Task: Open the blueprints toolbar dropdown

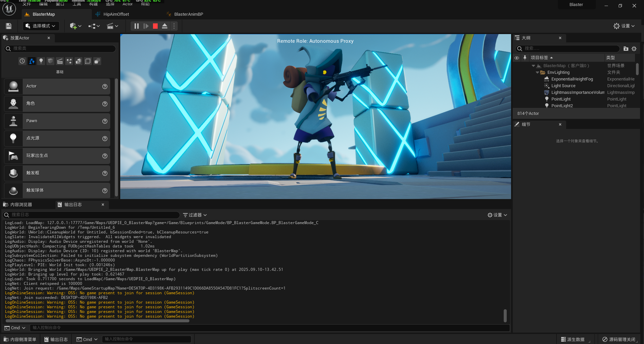Action: (94, 26)
